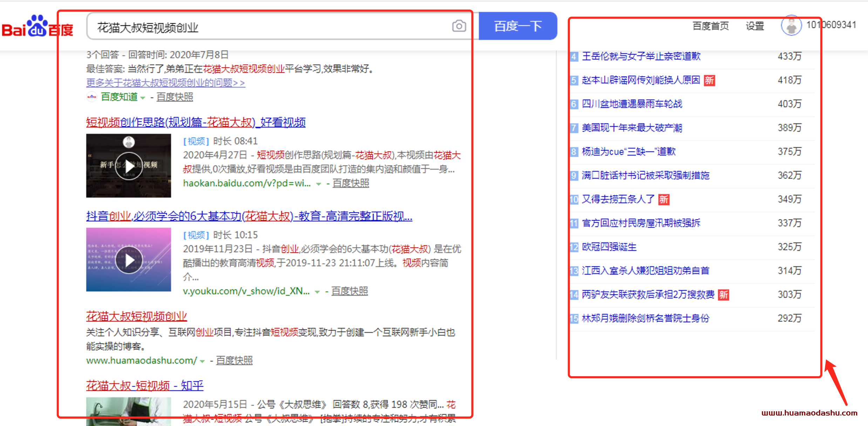Expand dropdown arrow after v.youku.com URL

point(317,292)
